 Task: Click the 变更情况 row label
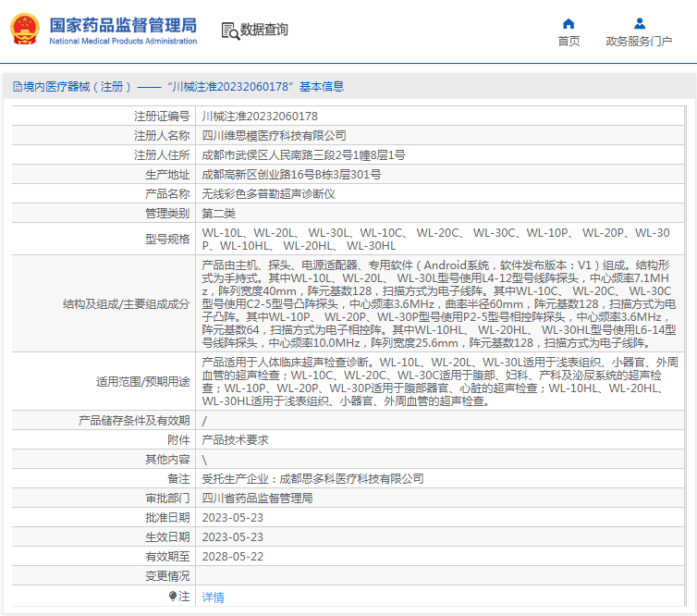click(167, 576)
